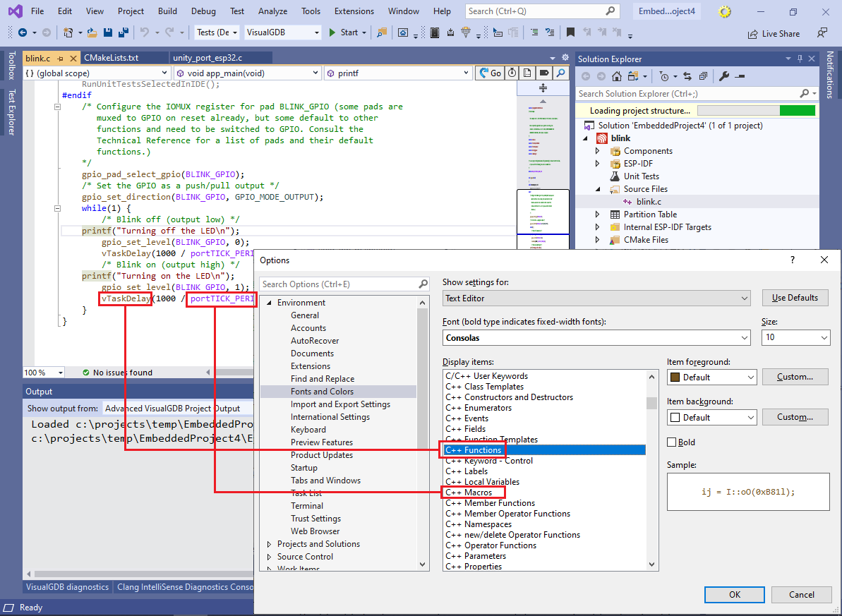The height and width of the screenshot is (616, 842).
Task: Click the Display items list scrollbar
Action: pos(652,469)
